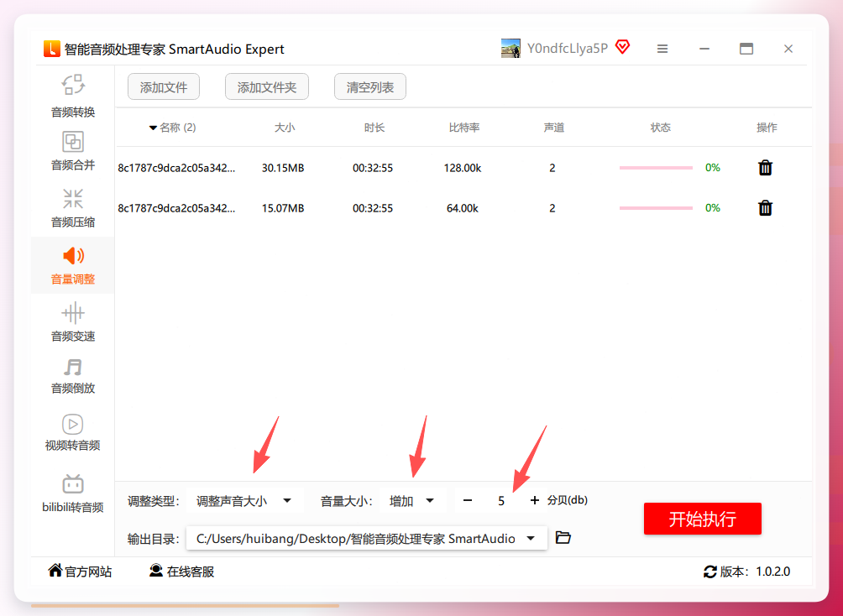
Task: Click the SmartAudio Expert app logo
Action: pos(51,49)
